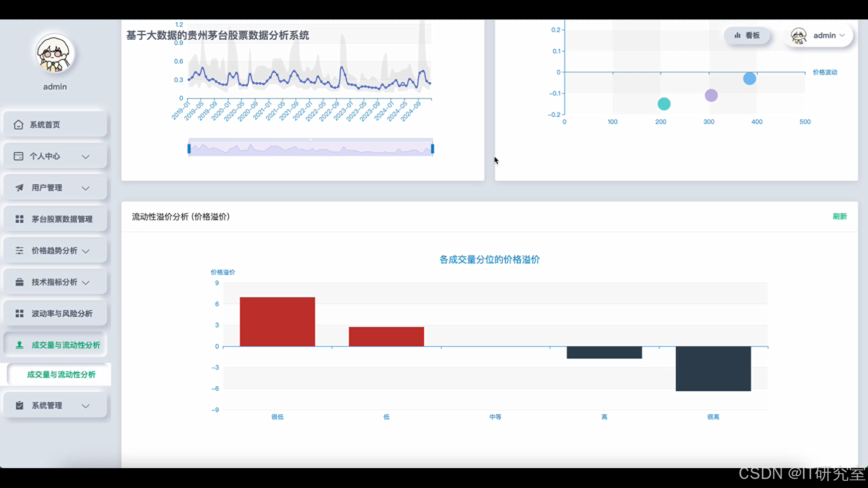Open the 系统首页 menu item
Screen dimensions: 868x488
[x=55, y=125]
